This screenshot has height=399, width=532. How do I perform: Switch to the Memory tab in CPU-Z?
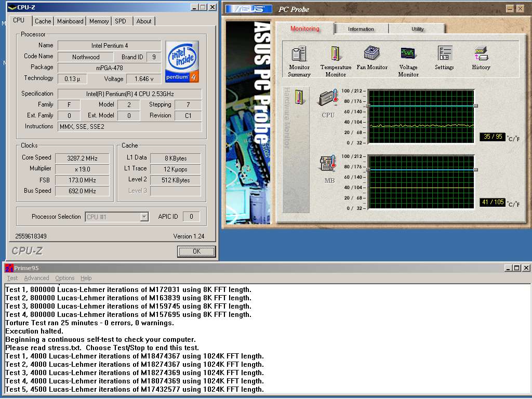coord(99,21)
